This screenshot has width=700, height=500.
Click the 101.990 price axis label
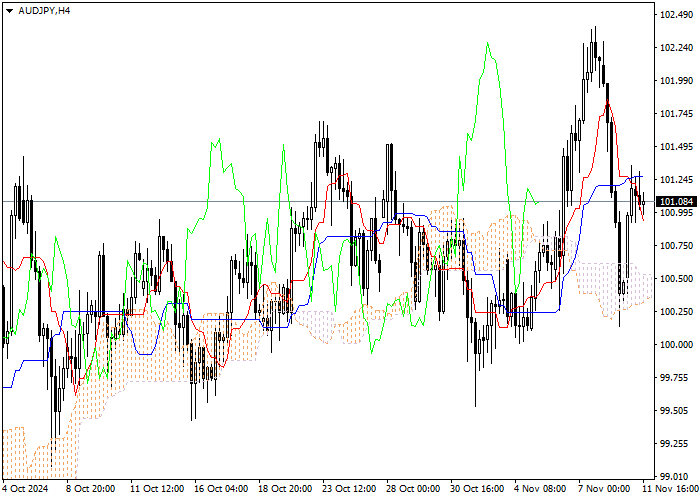pyautogui.click(x=676, y=81)
